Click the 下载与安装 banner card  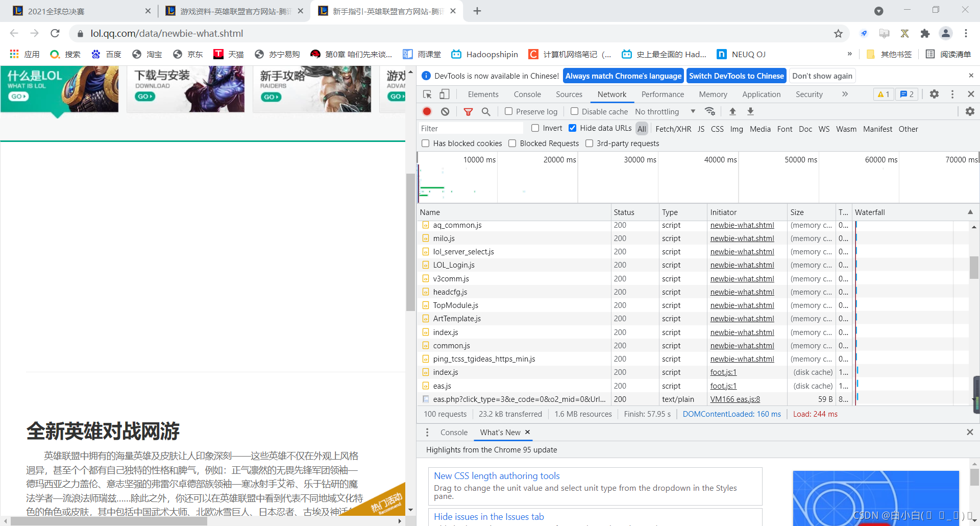185,89
